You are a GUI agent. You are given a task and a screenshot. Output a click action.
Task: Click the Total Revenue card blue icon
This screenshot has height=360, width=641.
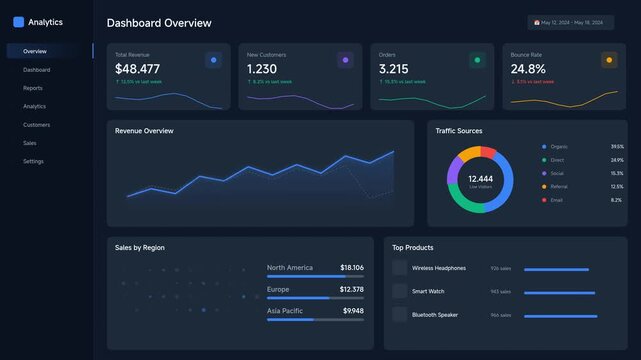pyautogui.click(x=213, y=60)
